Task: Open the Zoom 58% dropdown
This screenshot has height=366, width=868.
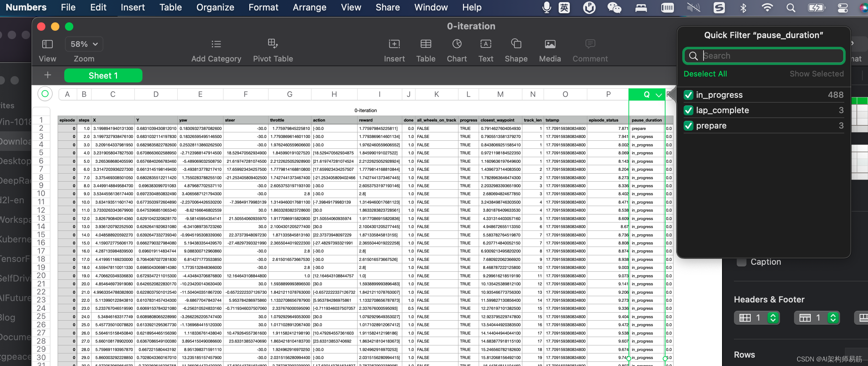Action: click(84, 44)
